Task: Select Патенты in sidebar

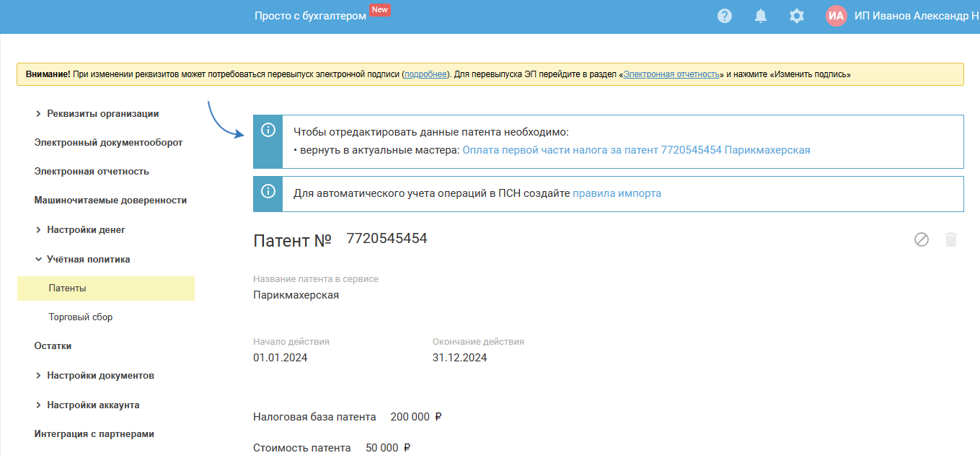Action: 106,288
